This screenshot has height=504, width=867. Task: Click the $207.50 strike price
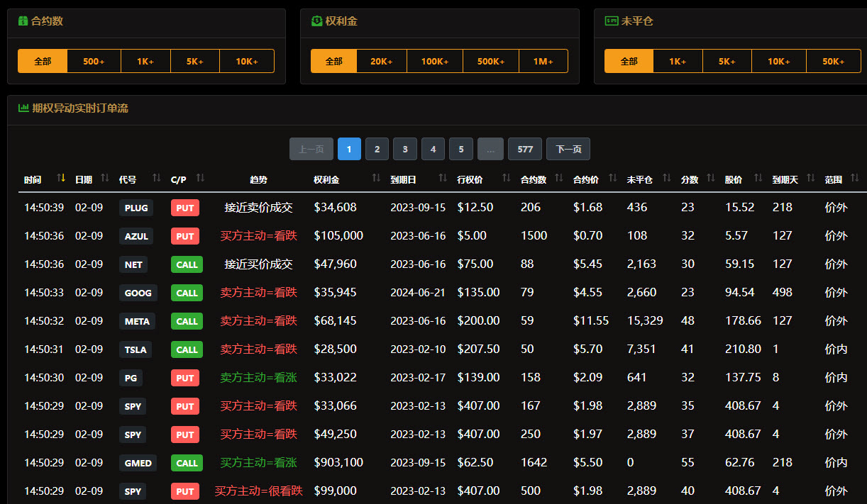pyautogui.click(x=478, y=349)
